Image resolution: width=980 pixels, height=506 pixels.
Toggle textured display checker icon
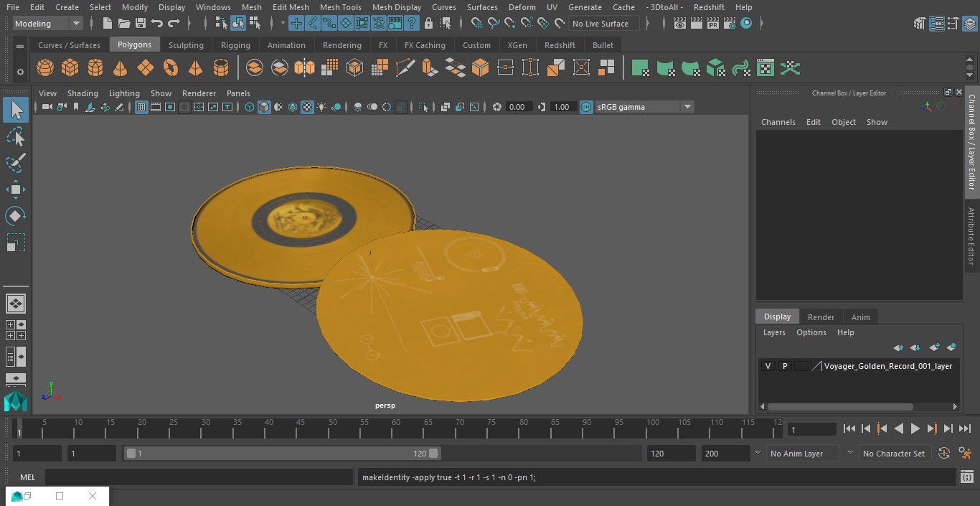307,107
